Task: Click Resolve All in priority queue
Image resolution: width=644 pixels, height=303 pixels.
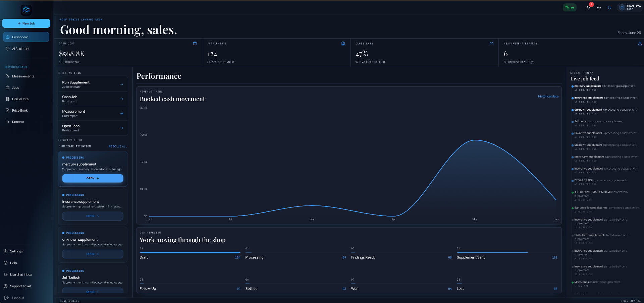Action: click(x=118, y=146)
